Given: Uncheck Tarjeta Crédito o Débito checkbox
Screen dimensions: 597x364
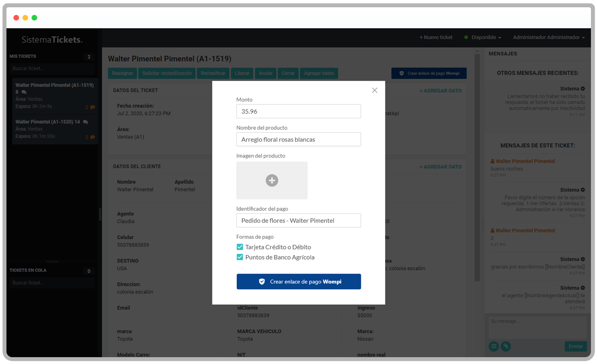Looking at the screenshot, I should coord(240,247).
